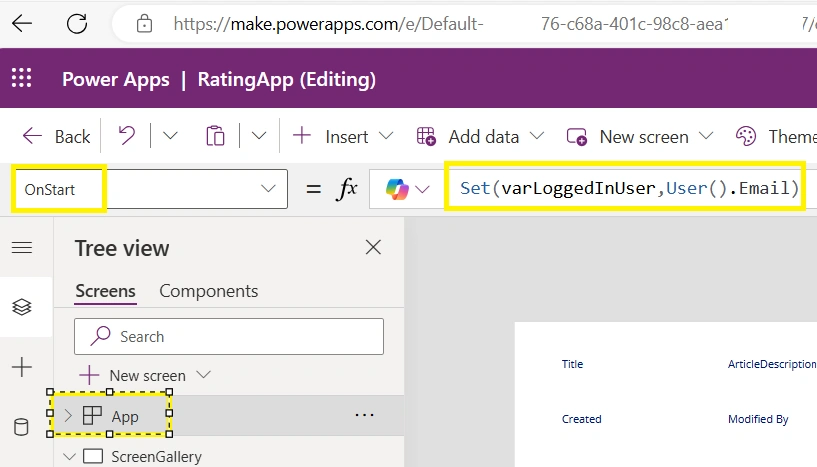Image resolution: width=817 pixels, height=467 pixels.
Task: Click the site lock icon in address bar
Action: click(x=144, y=23)
